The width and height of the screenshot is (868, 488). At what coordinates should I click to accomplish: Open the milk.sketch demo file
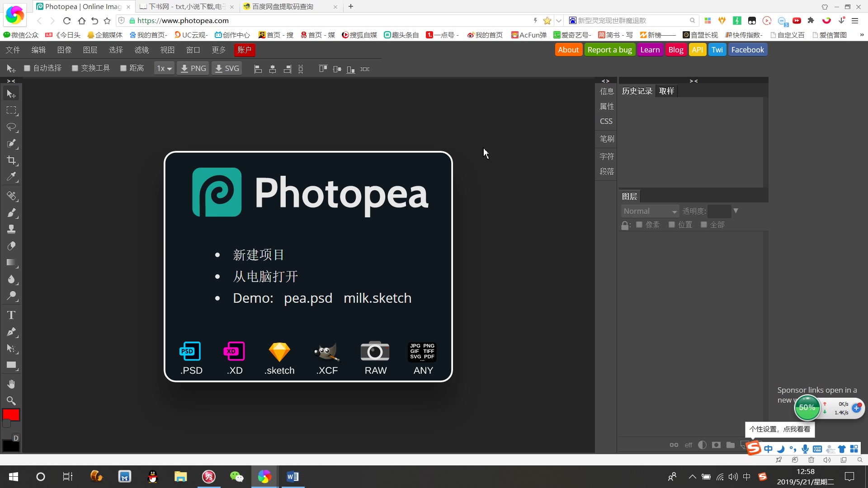(x=377, y=298)
